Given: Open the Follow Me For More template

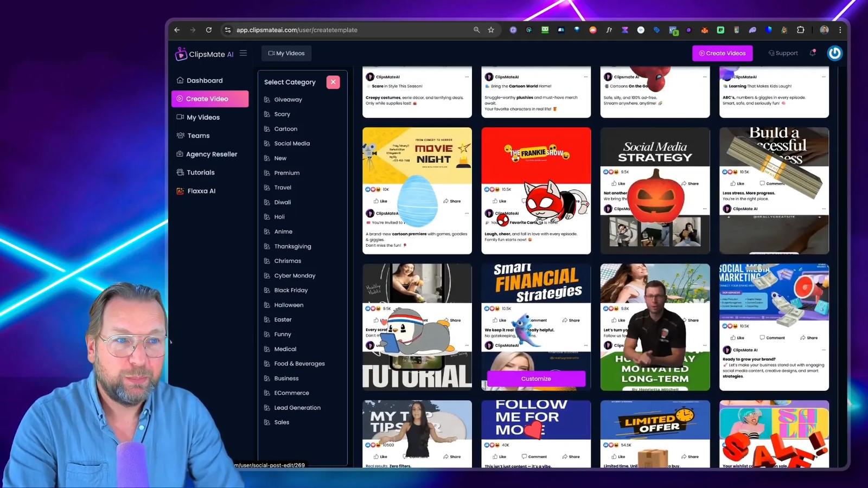Looking at the screenshot, I should point(536,434).
